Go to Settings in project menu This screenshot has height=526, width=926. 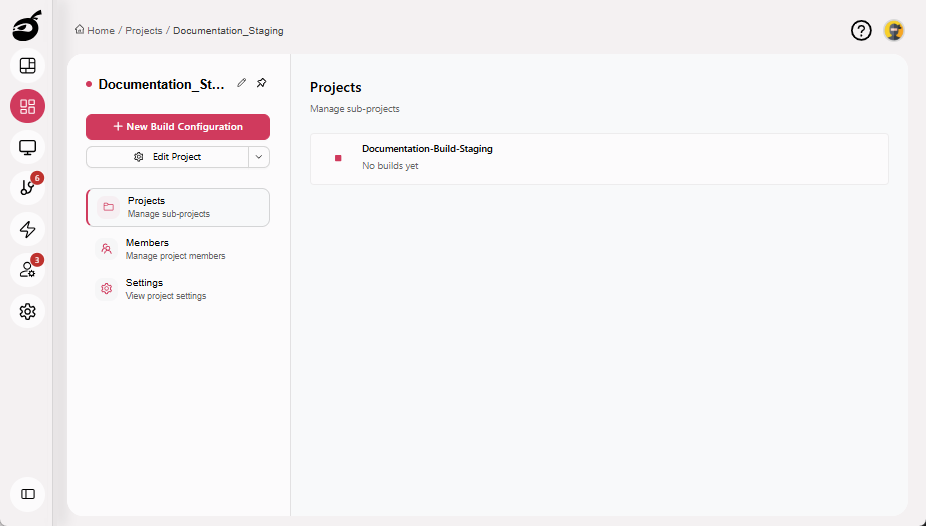pos(178,289)
